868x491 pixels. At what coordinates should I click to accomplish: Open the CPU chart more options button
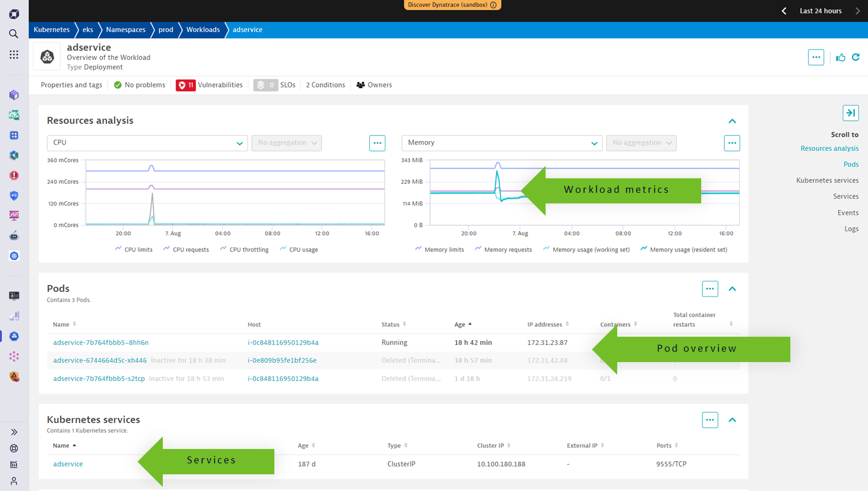377,143
